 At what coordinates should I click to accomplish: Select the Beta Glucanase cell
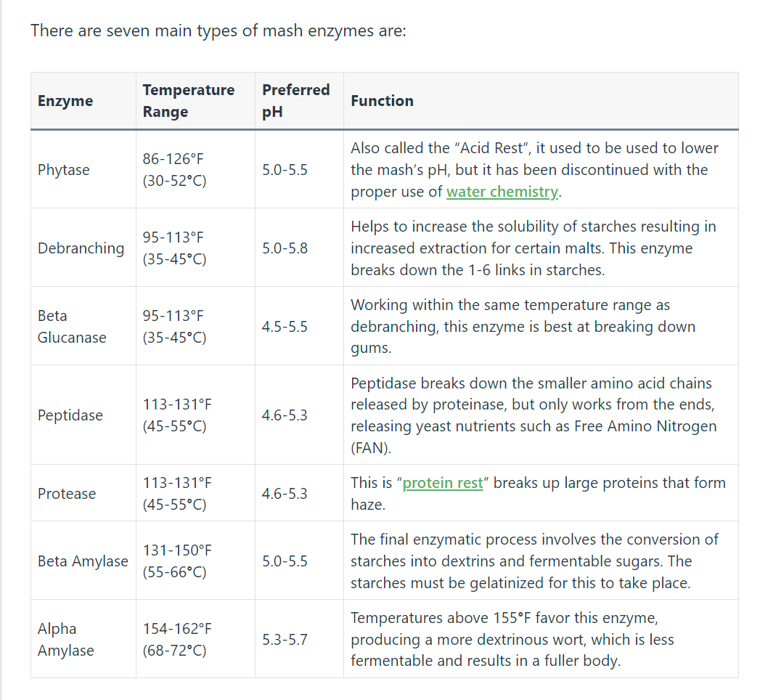tap(83, 326)
